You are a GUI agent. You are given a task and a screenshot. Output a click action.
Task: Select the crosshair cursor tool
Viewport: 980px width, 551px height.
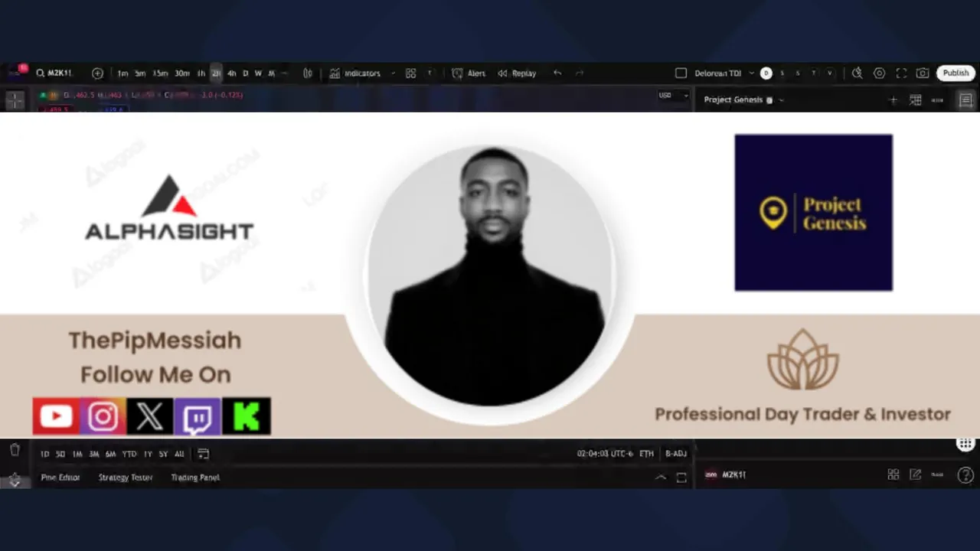(x=15, y=100)
